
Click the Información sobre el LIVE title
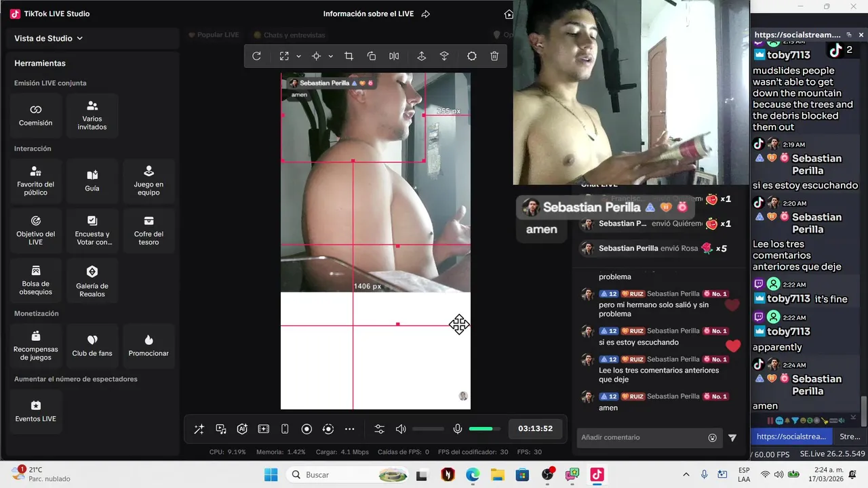[367, 14]
